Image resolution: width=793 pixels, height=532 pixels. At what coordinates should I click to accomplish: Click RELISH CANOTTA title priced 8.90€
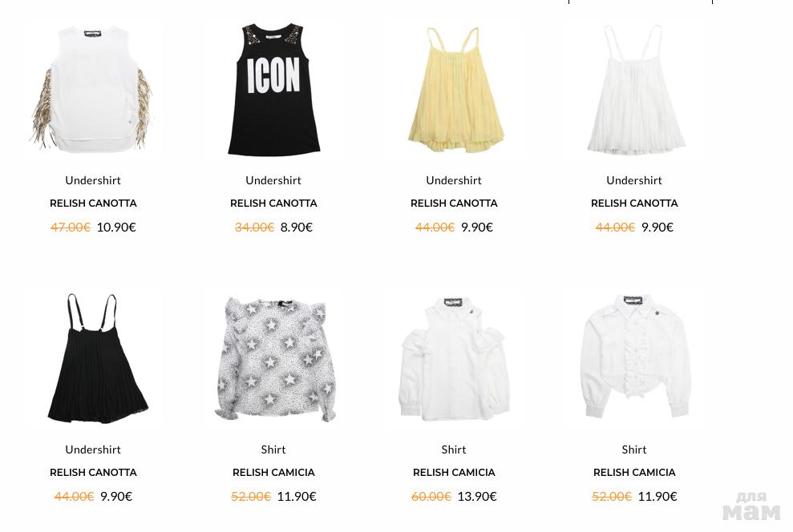273,203
